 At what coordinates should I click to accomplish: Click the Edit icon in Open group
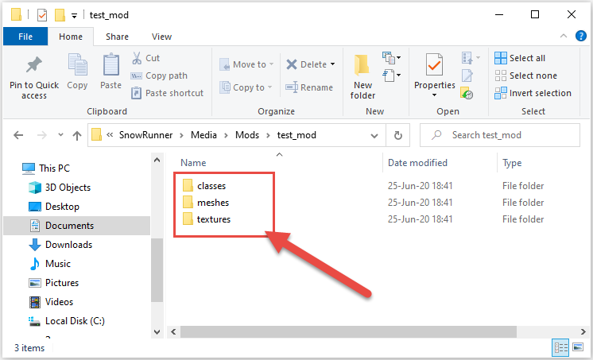coord(467,75)
